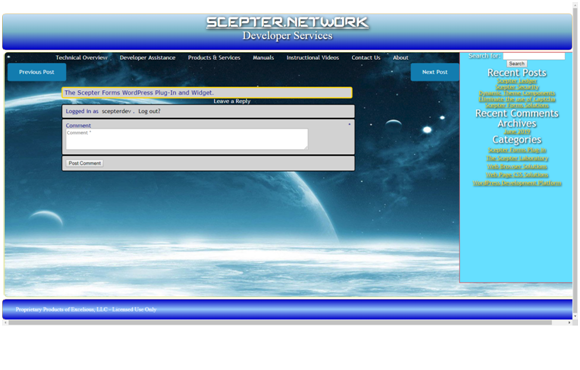This screenshot has height=370, width=580.
Task: Focus the Search for input field
Action: pos(534,56)
